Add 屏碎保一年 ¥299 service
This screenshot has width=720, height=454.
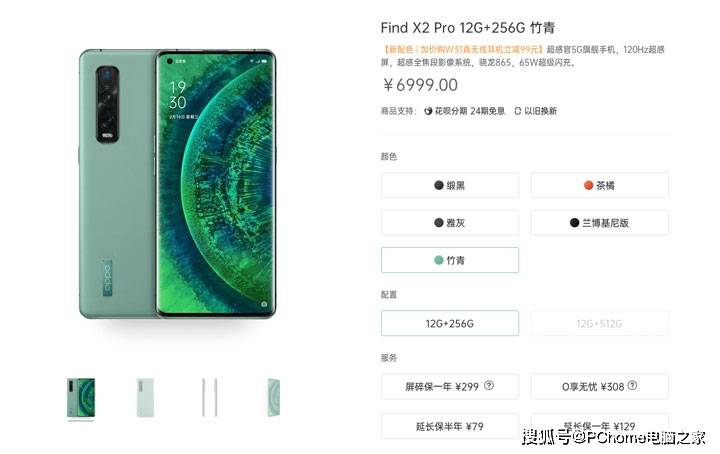coord(450,387)
